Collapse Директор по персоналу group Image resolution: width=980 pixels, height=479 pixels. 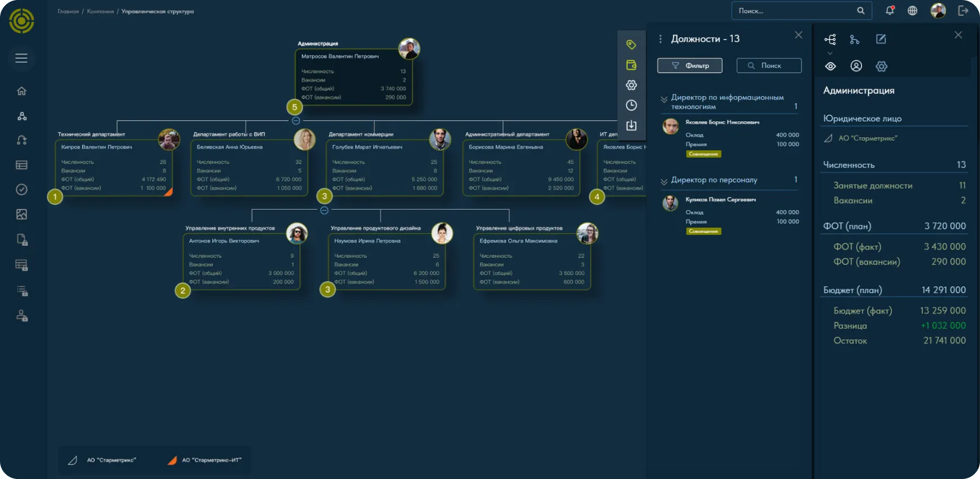pos(664,182)
